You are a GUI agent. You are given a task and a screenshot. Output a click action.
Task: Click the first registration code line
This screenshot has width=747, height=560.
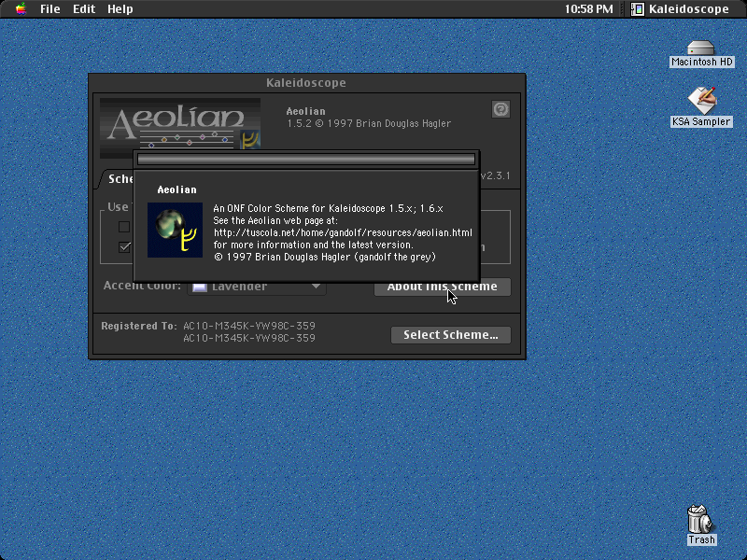point(249,326)
